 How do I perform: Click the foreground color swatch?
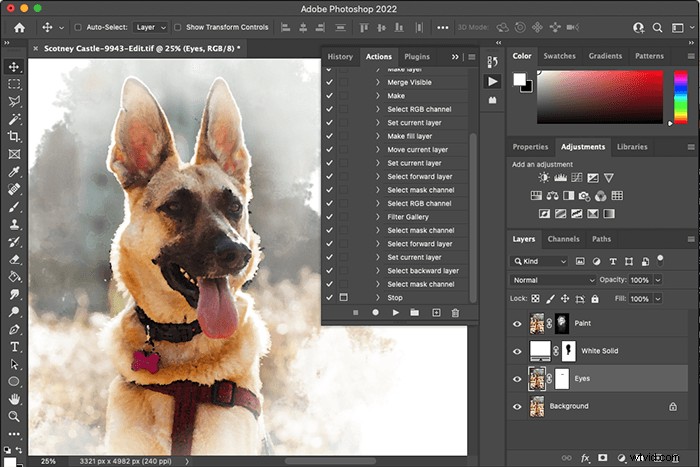(519, 79)
